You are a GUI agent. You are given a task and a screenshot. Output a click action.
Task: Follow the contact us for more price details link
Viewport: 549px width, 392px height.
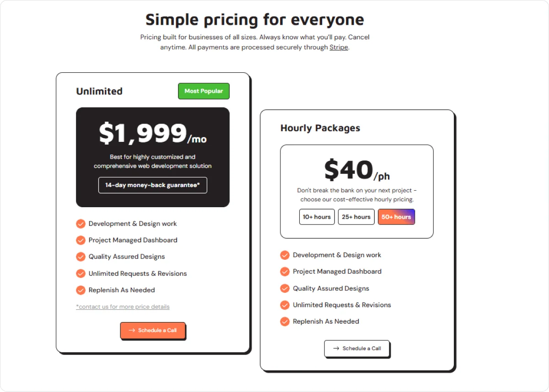coord(123,307)
